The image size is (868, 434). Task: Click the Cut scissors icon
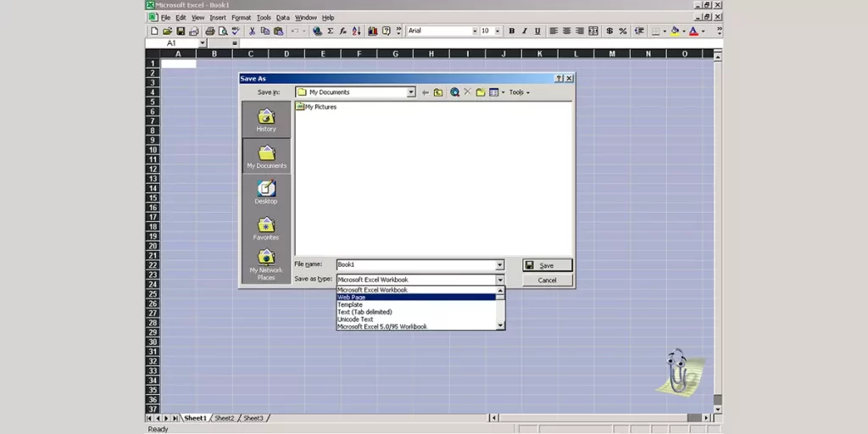click(252, 31)
